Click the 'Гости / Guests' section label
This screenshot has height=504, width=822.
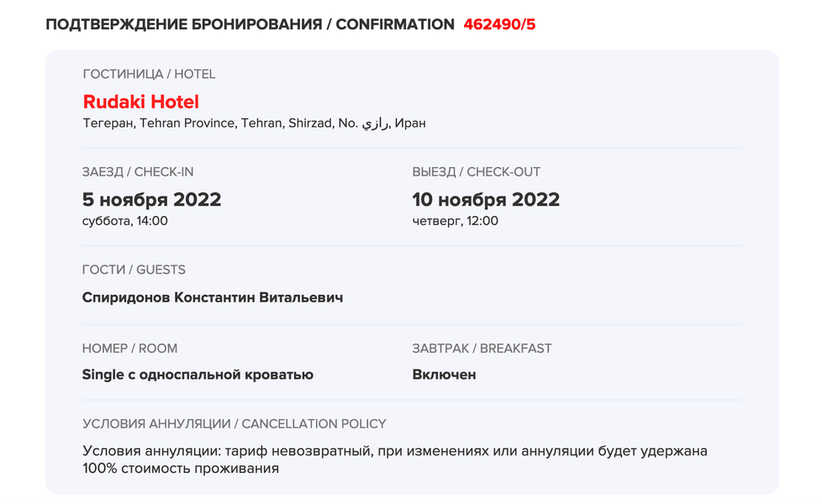[134, 270]
